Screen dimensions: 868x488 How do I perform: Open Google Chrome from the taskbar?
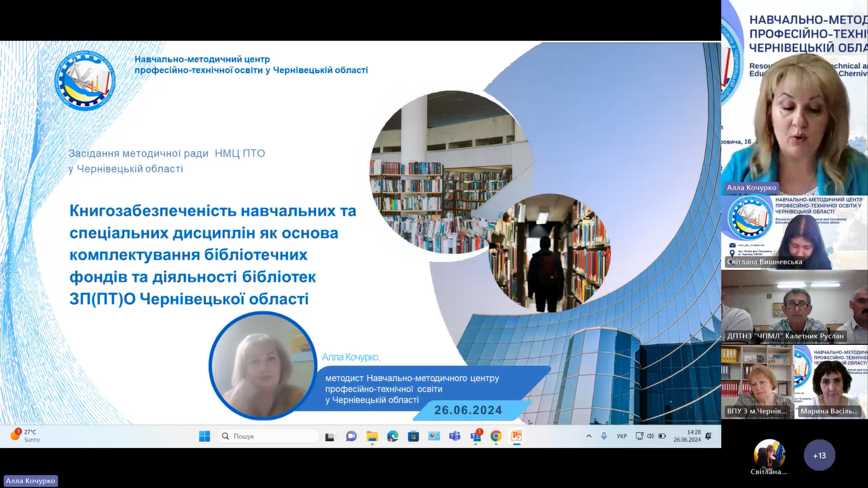point(496,436)
